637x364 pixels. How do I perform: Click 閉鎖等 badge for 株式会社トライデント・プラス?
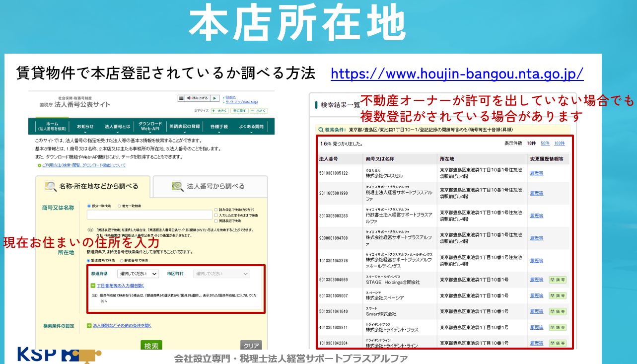[x=558, y=328]
